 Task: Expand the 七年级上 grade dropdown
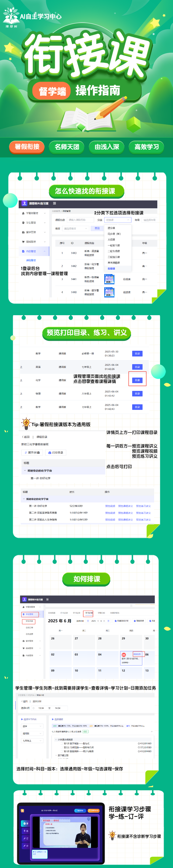pyautogui.click(x=32, y=741)
